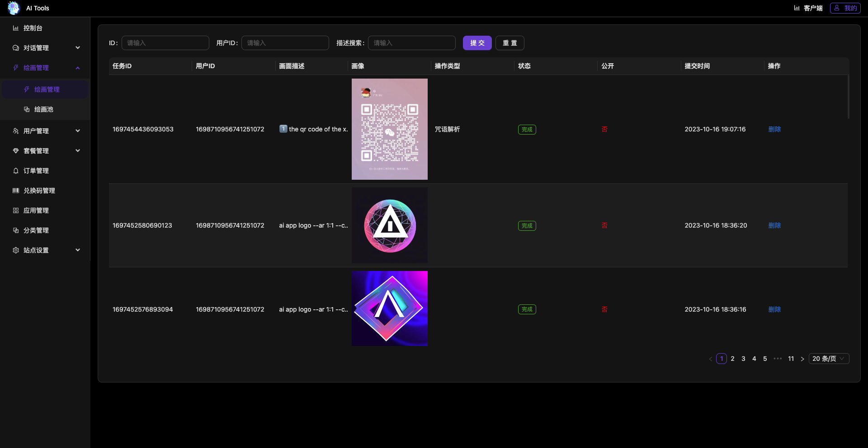Focus the 描述搜索 input field
Image resolution: width=868 pixels, height=448 pixels.
coord(411,43)
